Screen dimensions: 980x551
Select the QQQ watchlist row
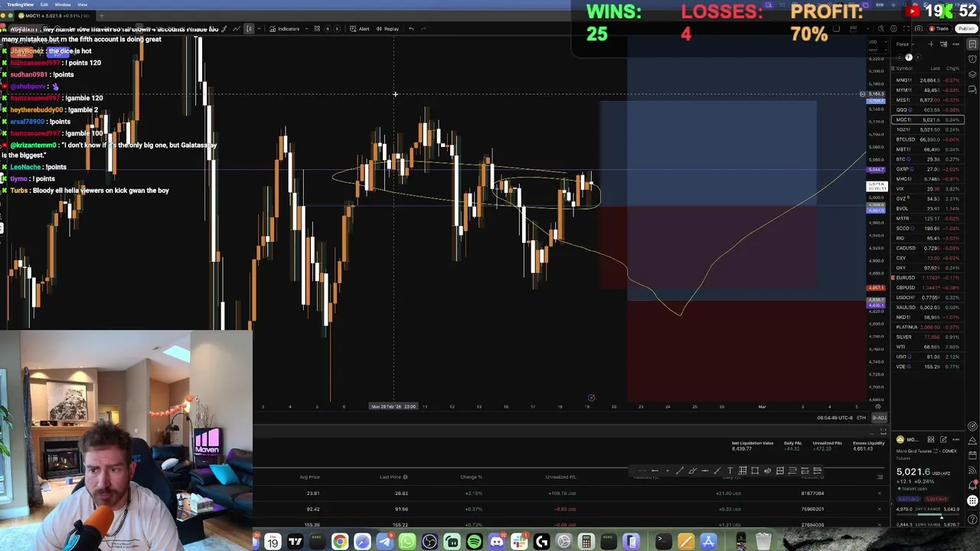point(927,110)
